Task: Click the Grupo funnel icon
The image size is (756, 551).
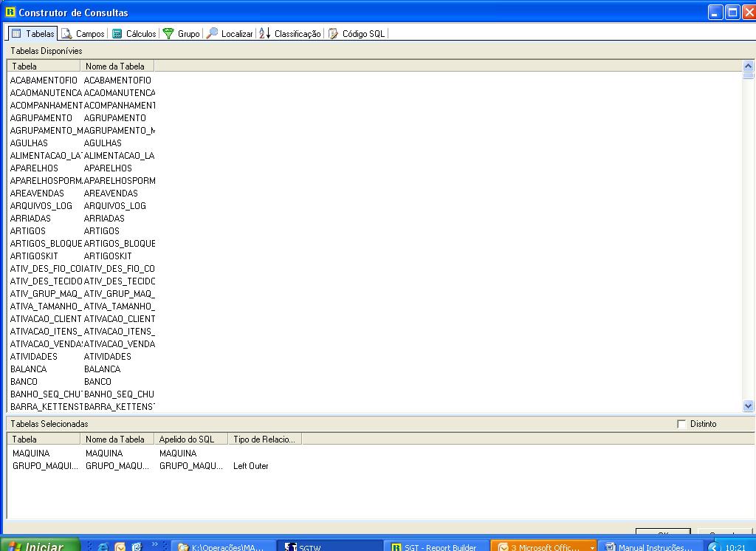Action: [168, 34]
